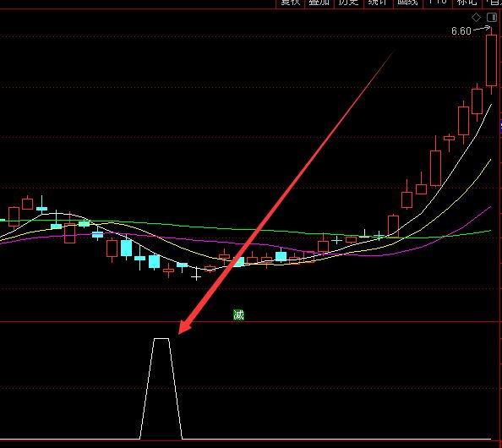Click the 统计 toolbar button
This screenshot has width=502, height=448.
(x=378, y=3)
